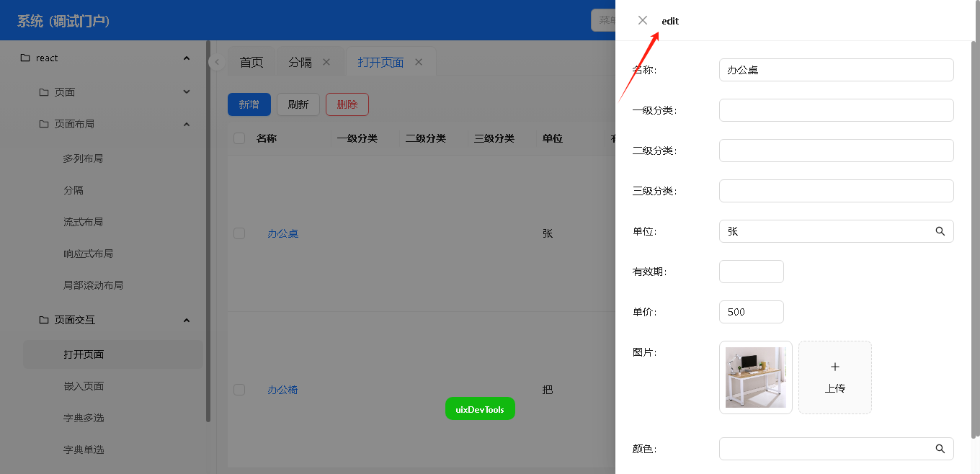Focus the 单位 input containing 张

point(837,231)
